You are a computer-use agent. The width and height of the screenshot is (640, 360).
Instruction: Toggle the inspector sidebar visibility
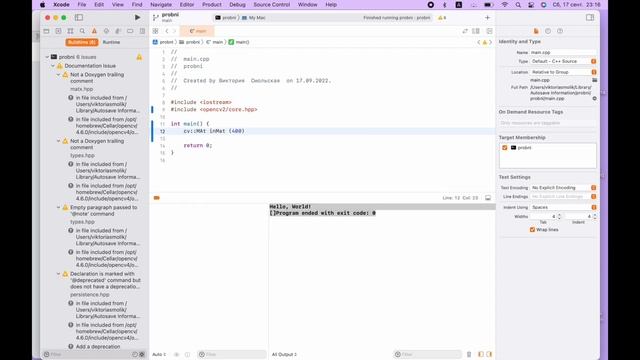point(590,18)
